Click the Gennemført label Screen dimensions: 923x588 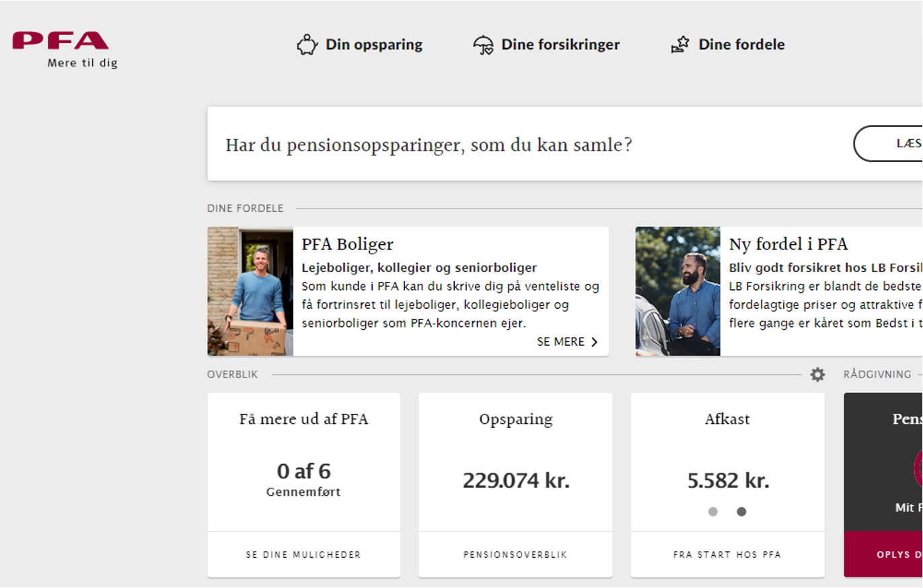coord(303,492)
